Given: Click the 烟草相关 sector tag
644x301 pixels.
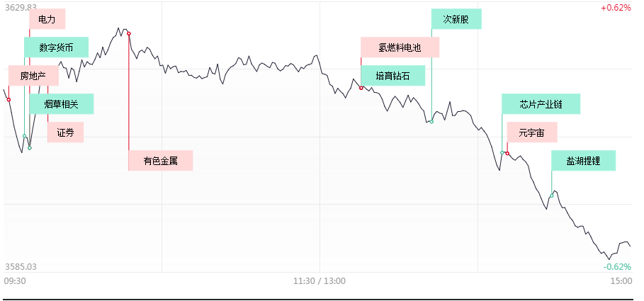Looking at the screenshot, I should point(61,104).
